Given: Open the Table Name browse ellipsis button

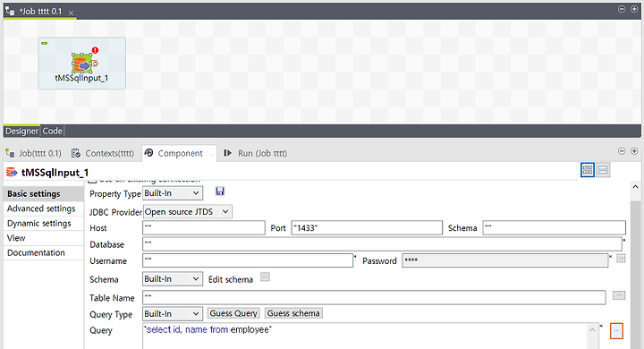Looking at the screenshot, I should coord(619,295).
